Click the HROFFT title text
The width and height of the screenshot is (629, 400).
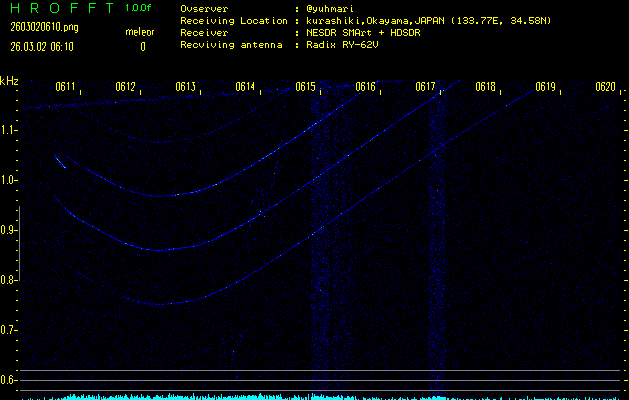(x=58, y=7)
